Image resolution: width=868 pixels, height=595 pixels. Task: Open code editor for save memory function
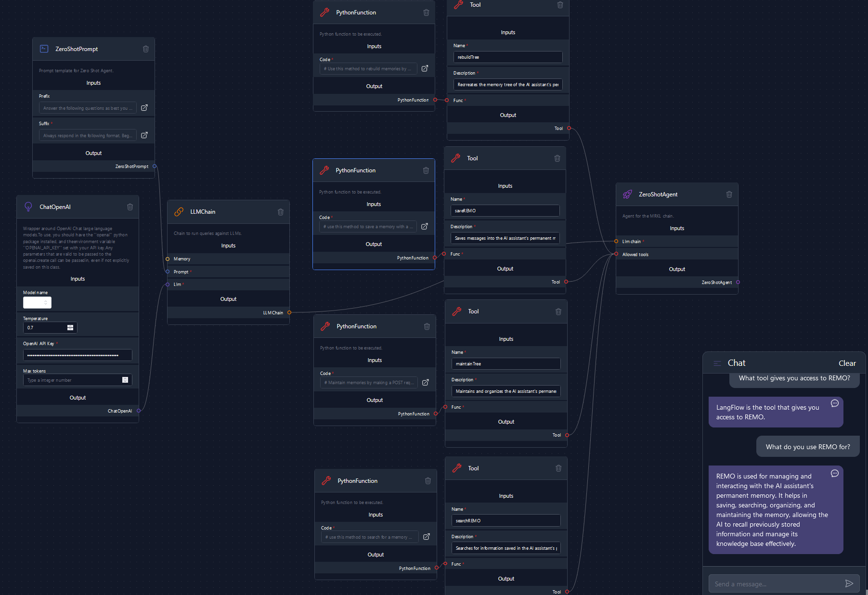(424, 226)
